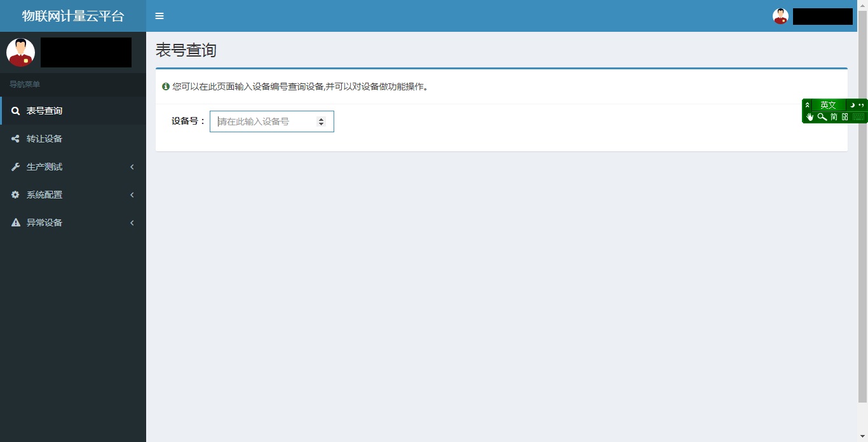Image resolution: width=868 pixels, height=442 pixels.
Task: Toggle the IME moon half-width icon
Action: click(x=852, y=105)
